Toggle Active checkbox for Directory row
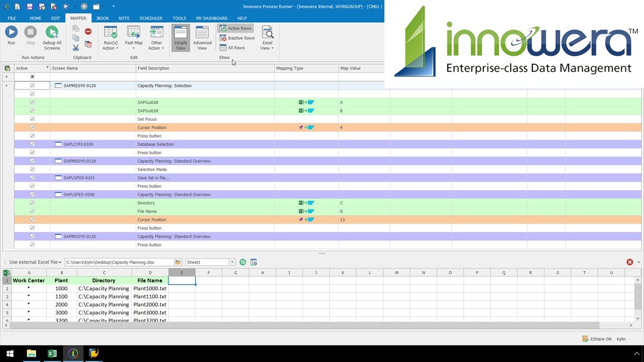Viewport: 644px width, 362px height. tap(32, 203)
